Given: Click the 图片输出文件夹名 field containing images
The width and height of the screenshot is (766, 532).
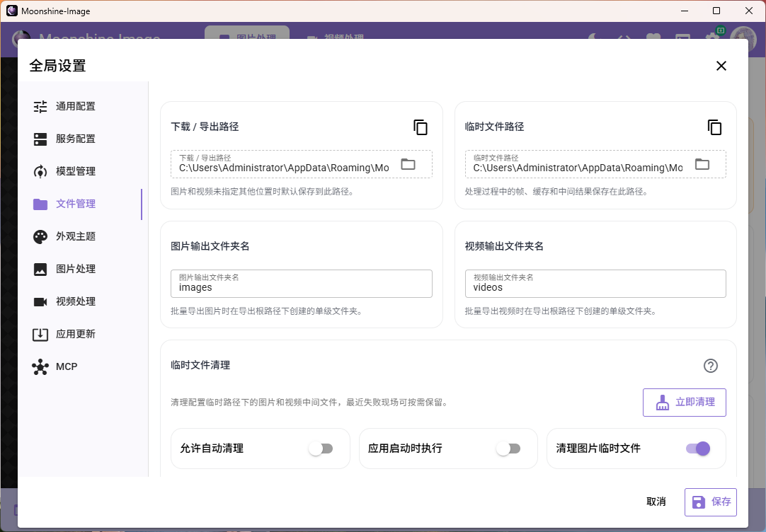Looking at the screenshot, I should 302,284.
